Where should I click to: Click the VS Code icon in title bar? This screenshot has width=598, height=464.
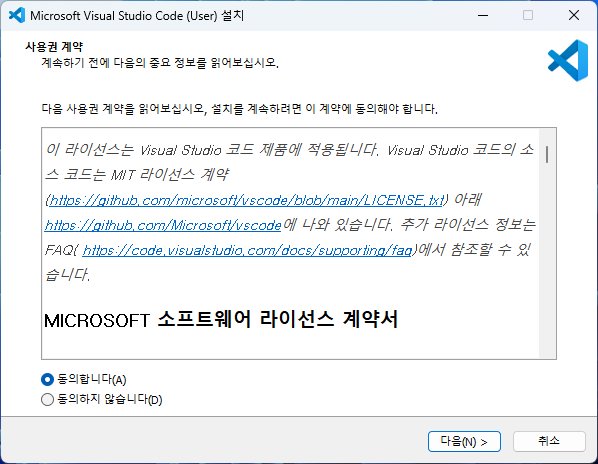[x=17, y=15]
